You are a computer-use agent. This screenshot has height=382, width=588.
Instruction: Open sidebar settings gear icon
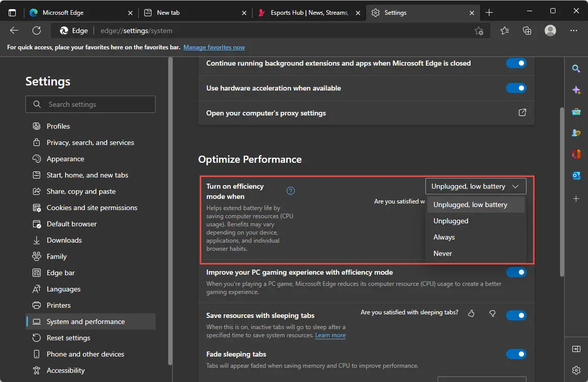pyautogui.click(x=576, y=370)
